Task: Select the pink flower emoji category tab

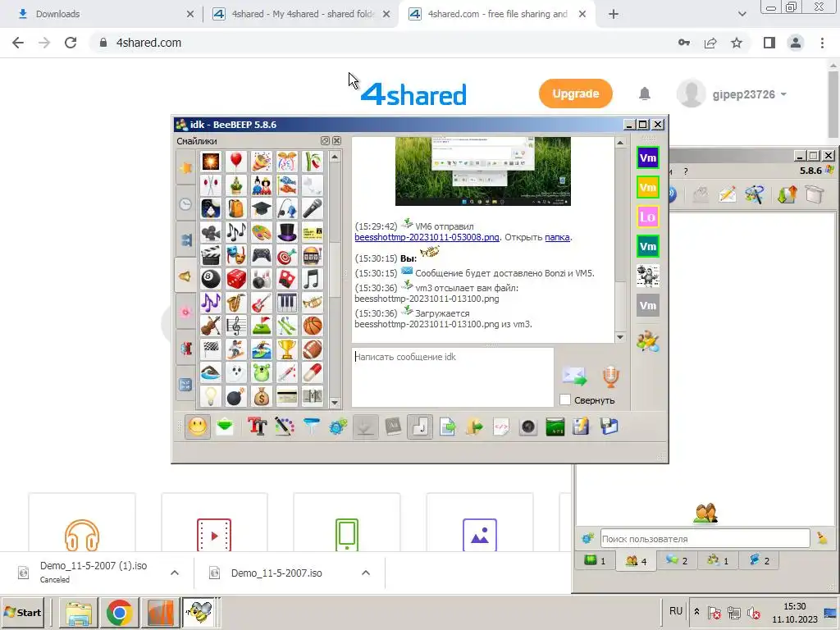Action: pos(185,312)
